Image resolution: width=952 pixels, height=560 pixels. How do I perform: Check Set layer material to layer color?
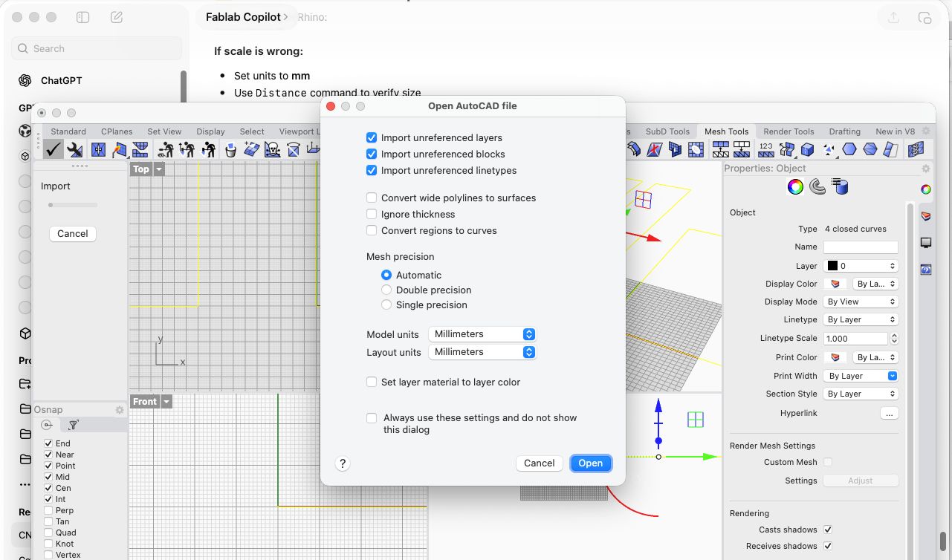(x=372, y=382)
